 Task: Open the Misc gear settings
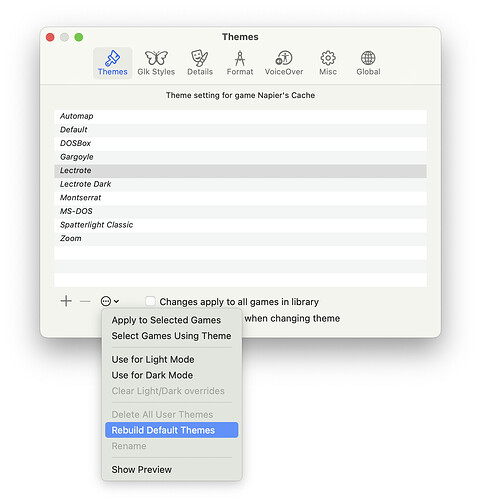[328, 63]
